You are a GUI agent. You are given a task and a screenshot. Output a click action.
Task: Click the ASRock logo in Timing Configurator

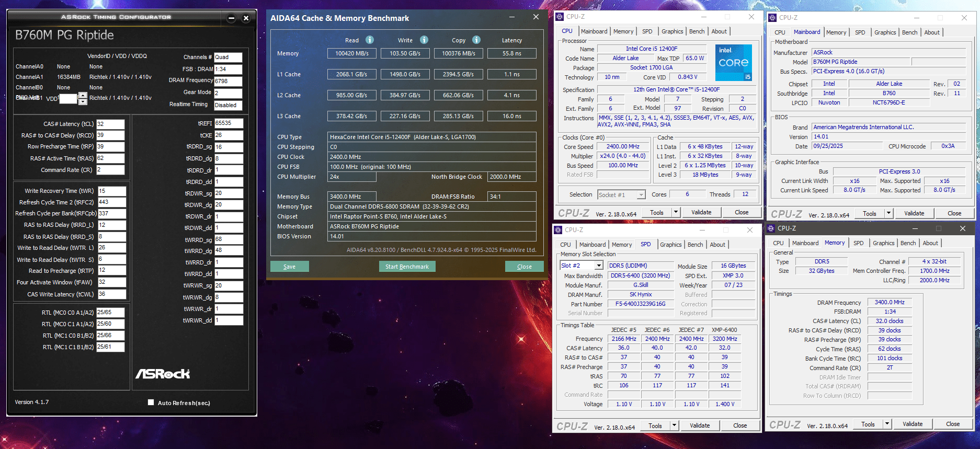(163, 374)
